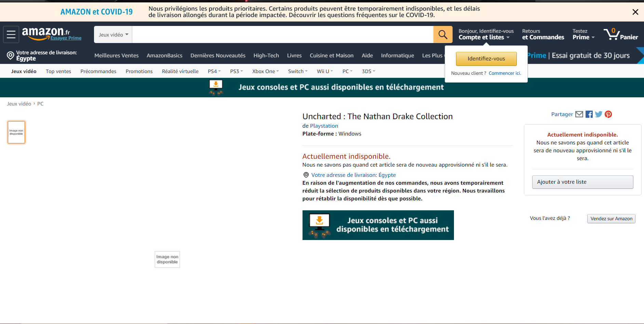The height and width of the screenshot is (324, 644).
Task: Click Jeux vidéo breadcrumb
Action: point(19,104)
